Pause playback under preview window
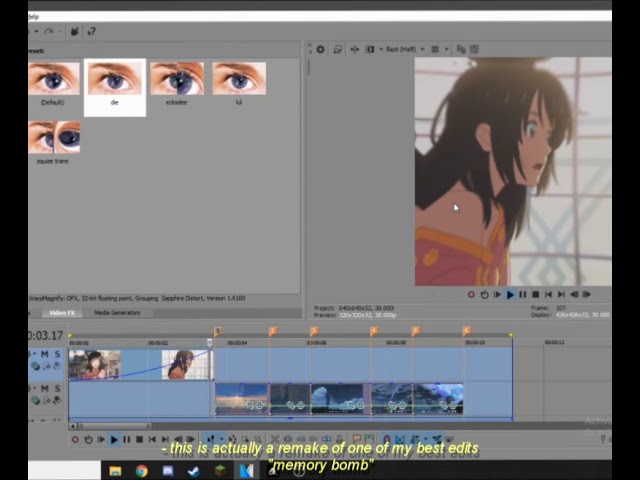Image resolution: width=640 pixels, height=480 pixels. (x=523, y=294)
